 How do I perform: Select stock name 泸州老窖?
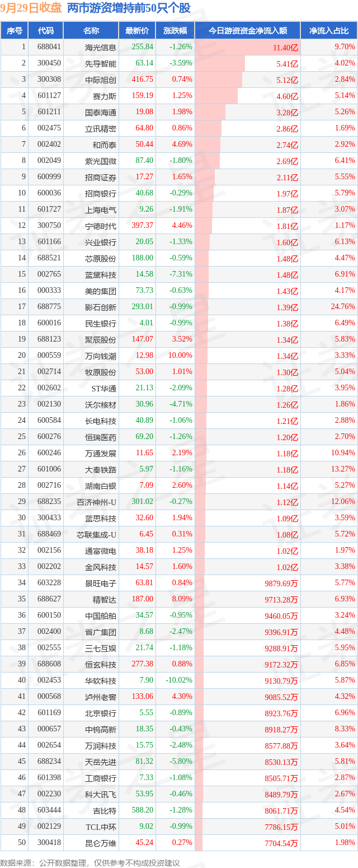tap(101, 697)
